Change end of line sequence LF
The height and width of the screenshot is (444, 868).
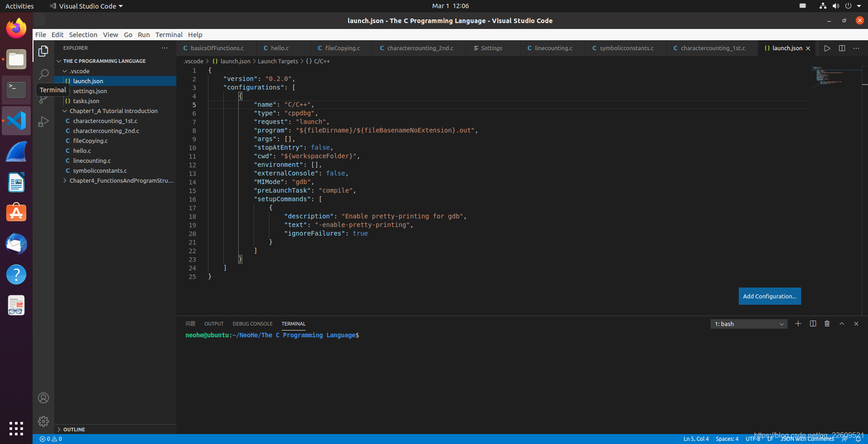click(x=770, y=439)
